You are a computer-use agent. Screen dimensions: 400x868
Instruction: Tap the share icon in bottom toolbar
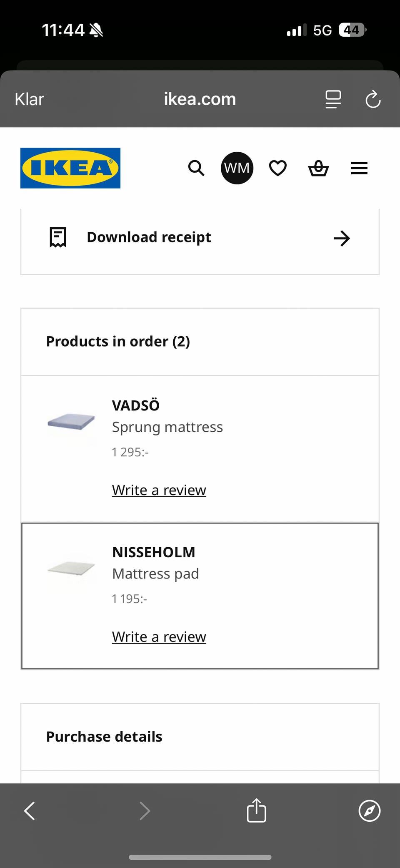click(256, 810)
